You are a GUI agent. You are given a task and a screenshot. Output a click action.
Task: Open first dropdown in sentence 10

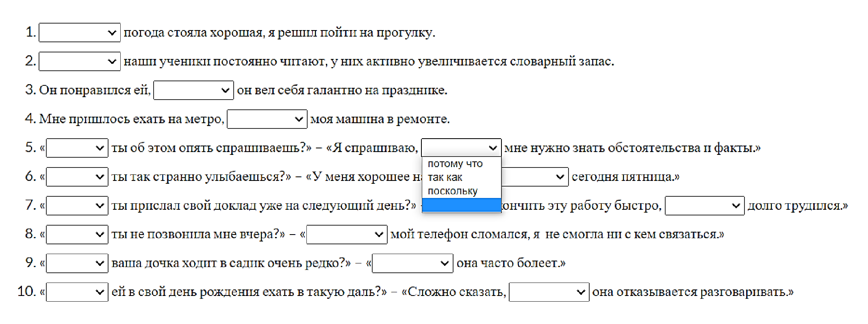click(77, 292)
